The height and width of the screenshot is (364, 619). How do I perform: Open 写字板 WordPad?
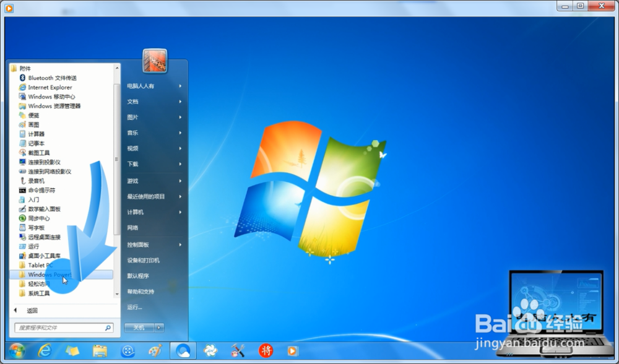pos(32,228)
